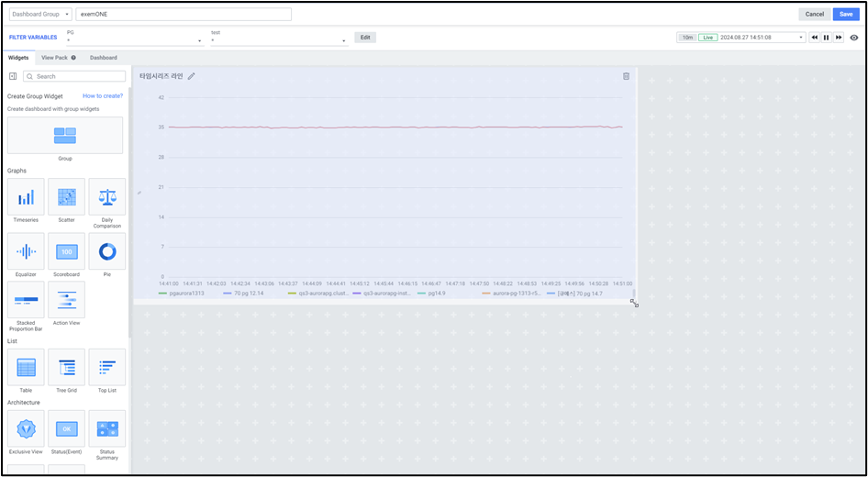Toggle the Live mode badge
868x477 pixels.
[707, 38]
